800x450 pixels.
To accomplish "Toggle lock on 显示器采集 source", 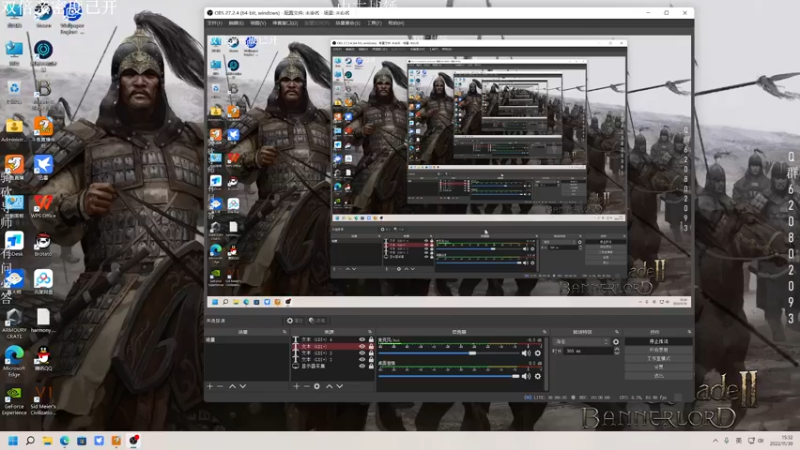I will coord(371,366).
